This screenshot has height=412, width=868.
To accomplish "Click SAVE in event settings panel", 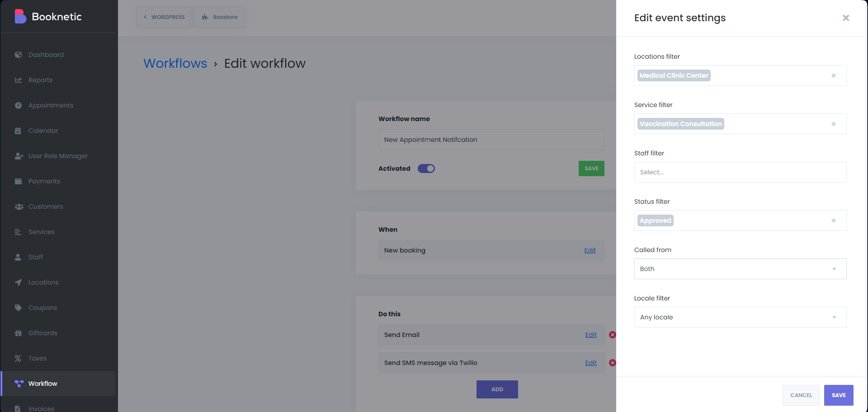I will click(839, 395).
